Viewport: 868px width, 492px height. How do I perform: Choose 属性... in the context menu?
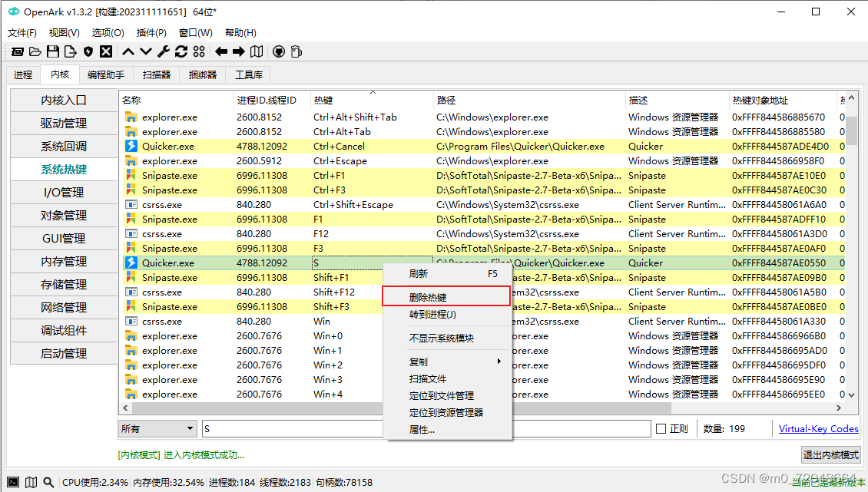(447, 430)
